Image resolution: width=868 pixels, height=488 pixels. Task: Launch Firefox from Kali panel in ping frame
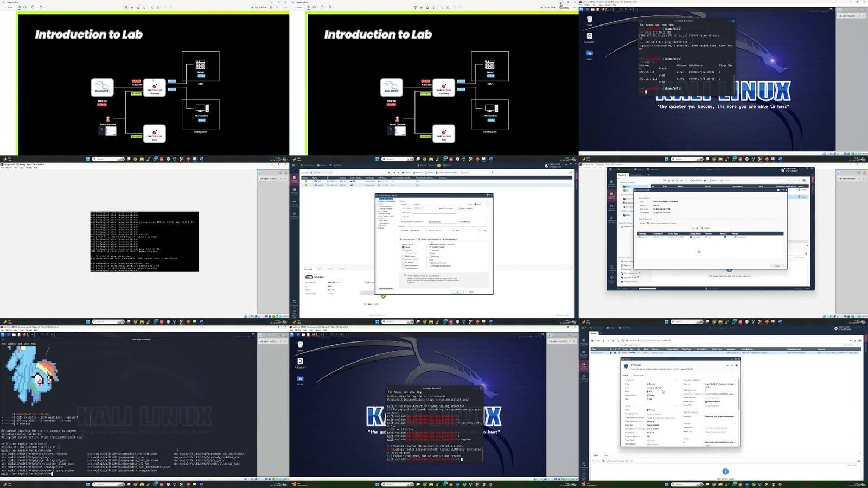[603, 9]
